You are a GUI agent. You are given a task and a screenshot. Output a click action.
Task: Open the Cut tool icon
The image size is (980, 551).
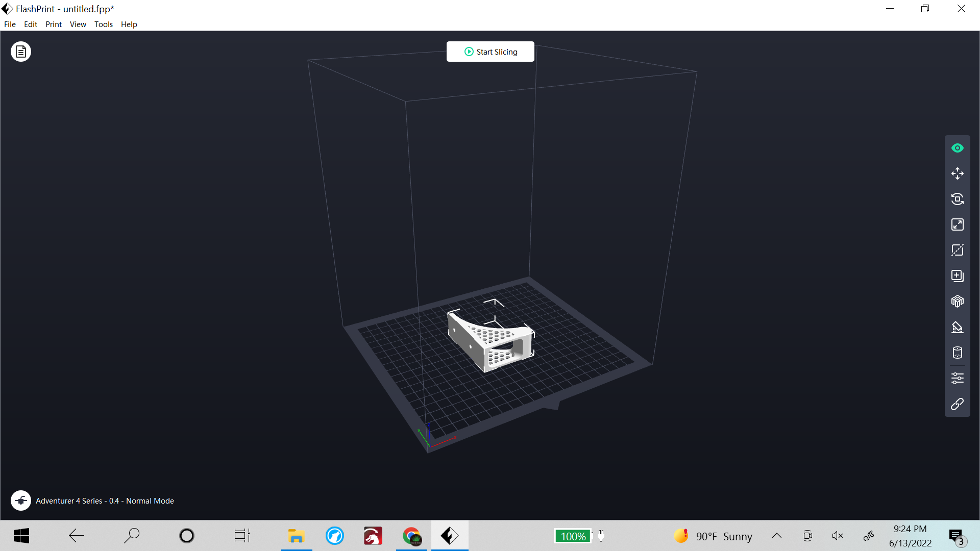pyautogui.click(x=957, y=250)
